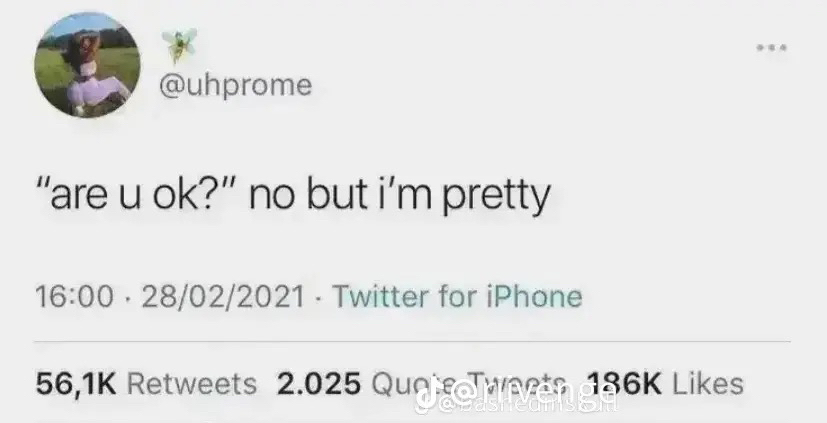Click the 28/02/2021 date
Screen dimensions: 827x423
coord(223,296)
